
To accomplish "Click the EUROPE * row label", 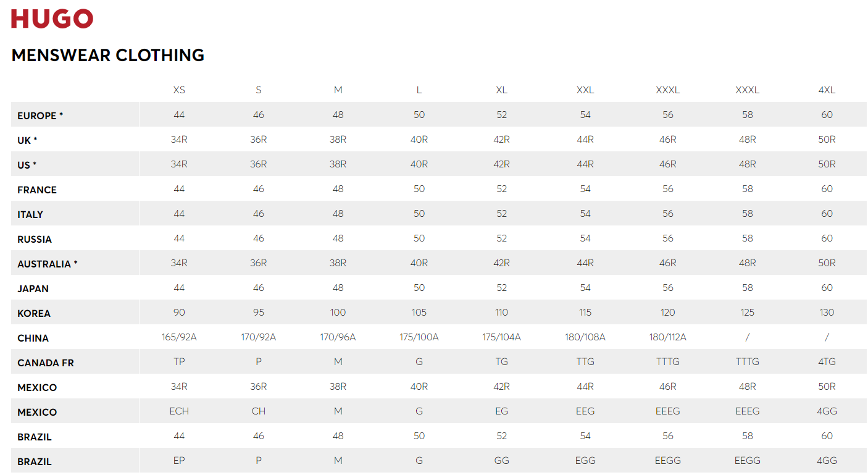I will 40,116.
